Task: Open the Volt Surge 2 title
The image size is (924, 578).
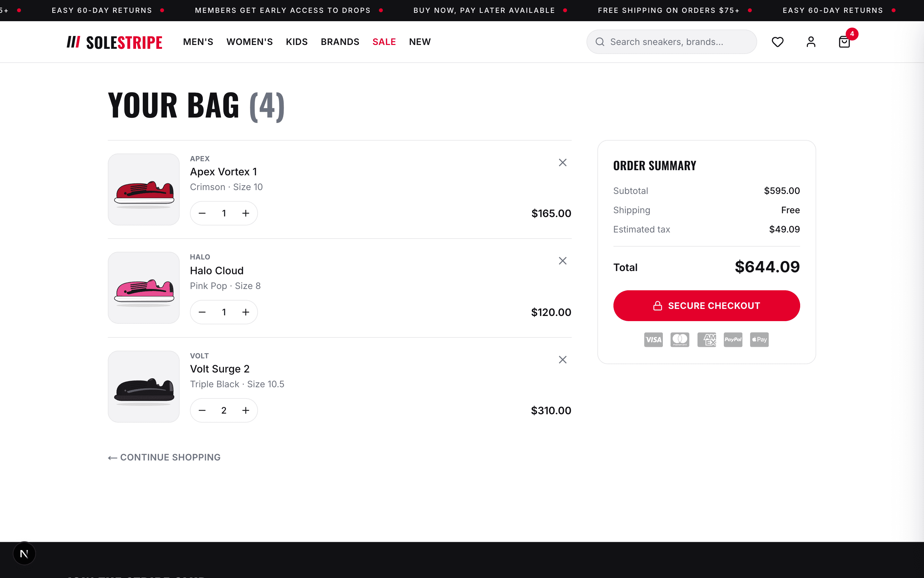Action: click(220, 369)
